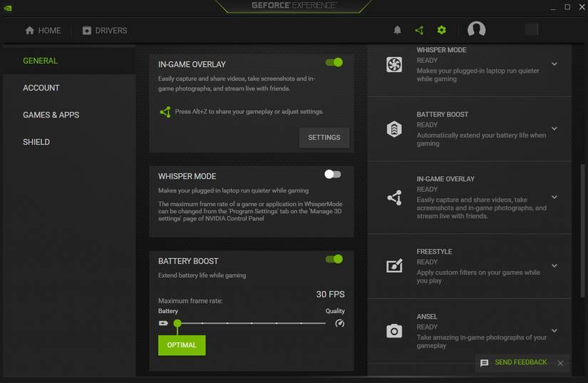
Task: Click the quality gauge icon beside slider
Action: tap(340, 323)
